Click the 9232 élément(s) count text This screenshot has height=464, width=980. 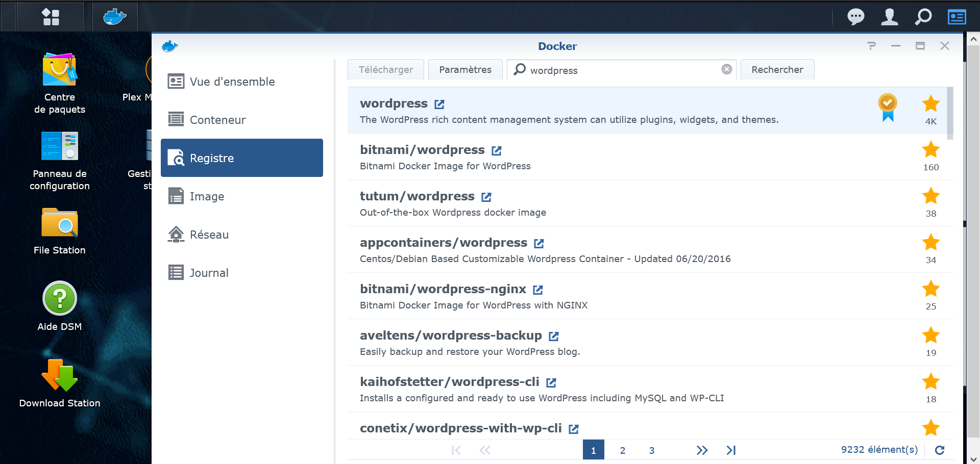point(879,450)
